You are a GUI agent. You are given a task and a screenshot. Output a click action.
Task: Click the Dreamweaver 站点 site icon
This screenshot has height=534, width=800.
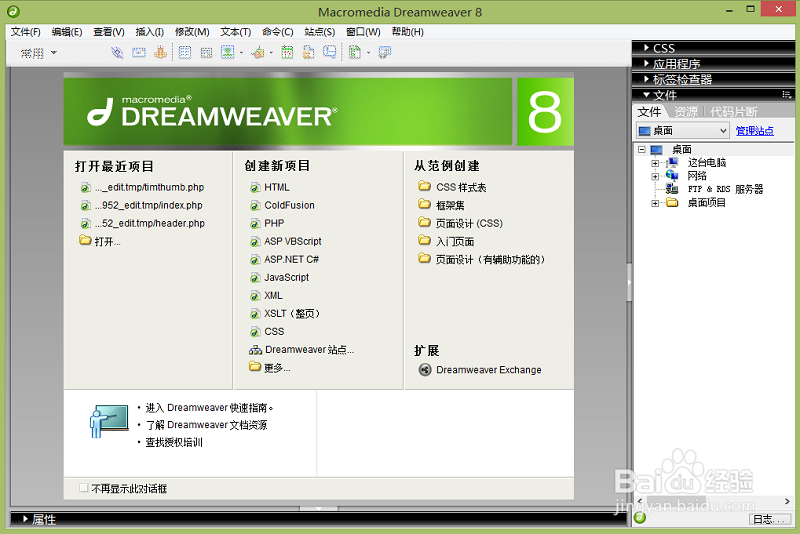255,350
